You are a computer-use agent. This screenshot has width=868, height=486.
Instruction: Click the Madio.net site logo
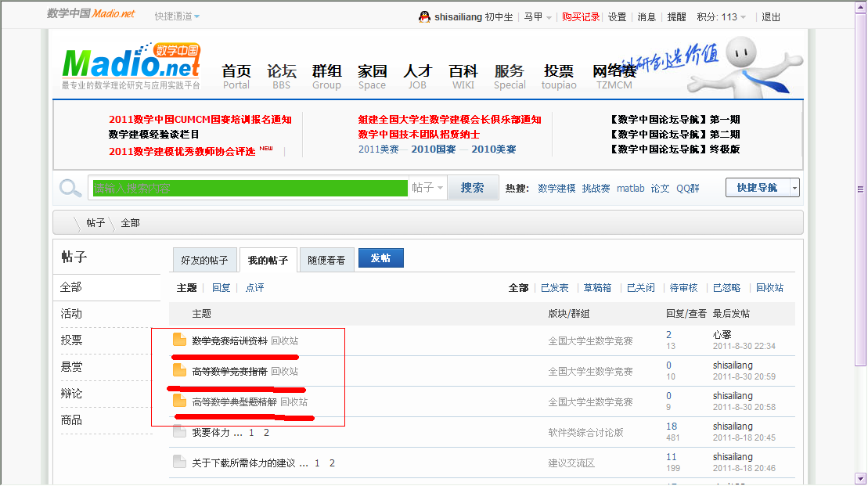pyautogui.click(x=131, y=65)
